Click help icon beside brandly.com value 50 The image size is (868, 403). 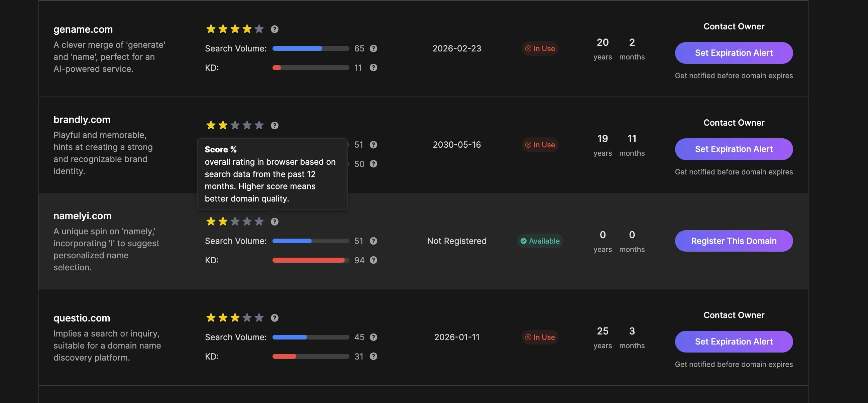click(373, 164)
